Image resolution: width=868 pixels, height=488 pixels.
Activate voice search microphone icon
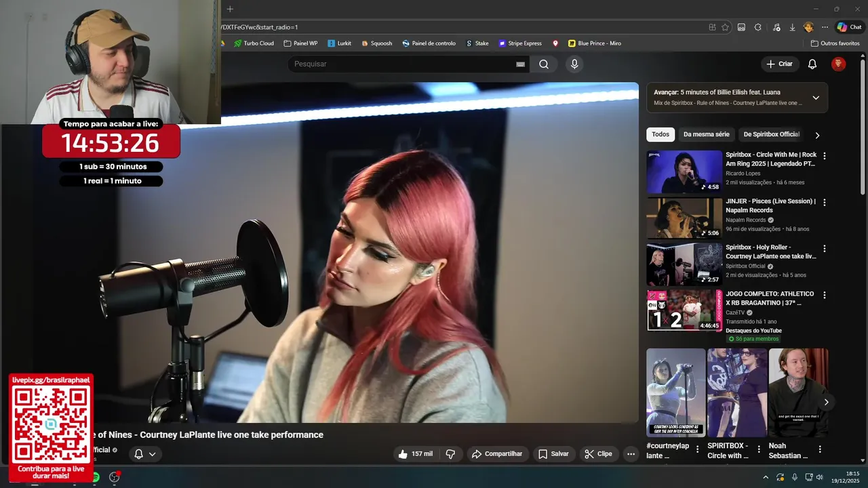point(574,64)
